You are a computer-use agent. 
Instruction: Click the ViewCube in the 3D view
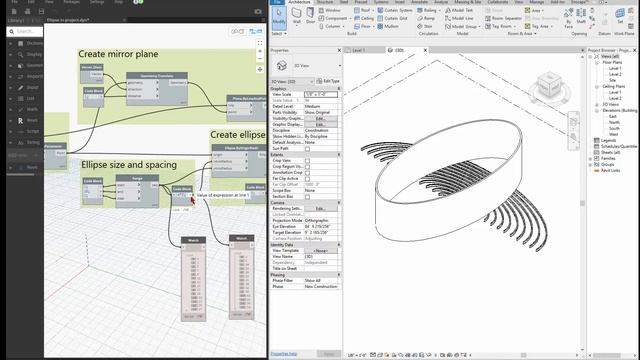(x=549, y=85)
